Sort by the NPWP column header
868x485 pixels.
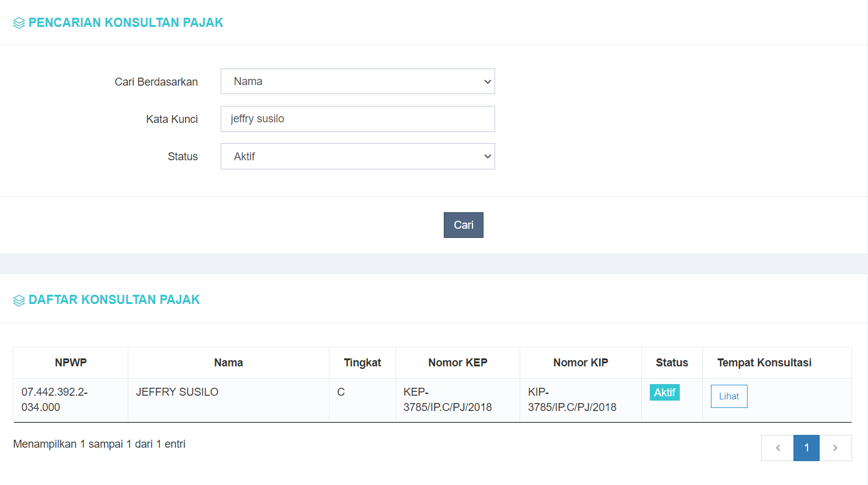click(x=71, y=363)
